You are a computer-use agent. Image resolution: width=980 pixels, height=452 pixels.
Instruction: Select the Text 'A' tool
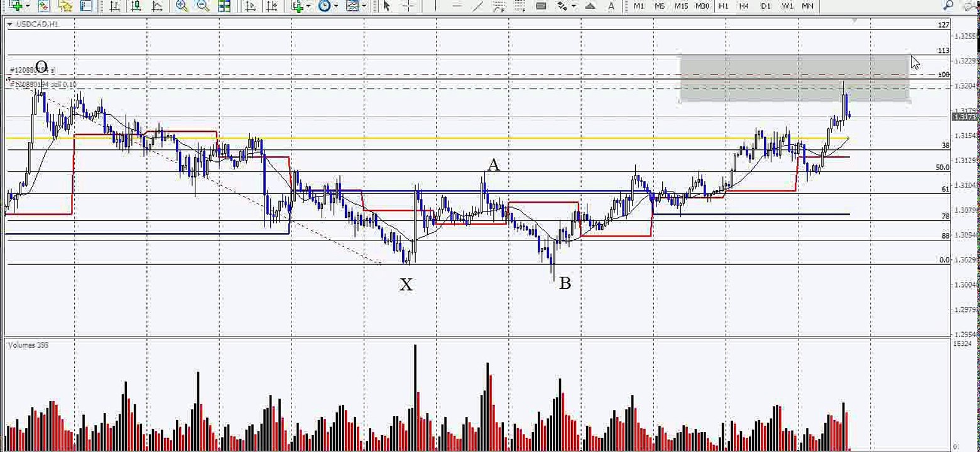point(611,6)
